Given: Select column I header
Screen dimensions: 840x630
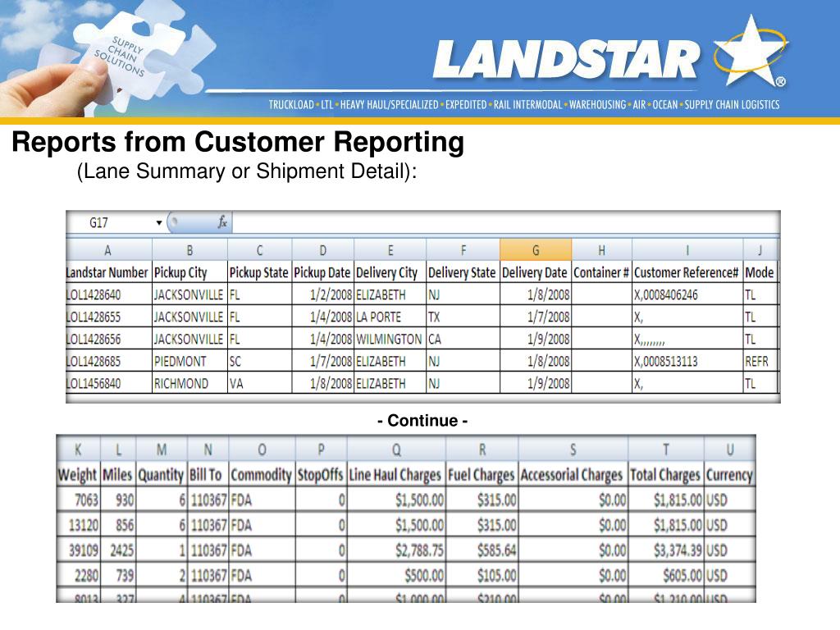Looking at the screenshot, I should click(x=688, y=250).
